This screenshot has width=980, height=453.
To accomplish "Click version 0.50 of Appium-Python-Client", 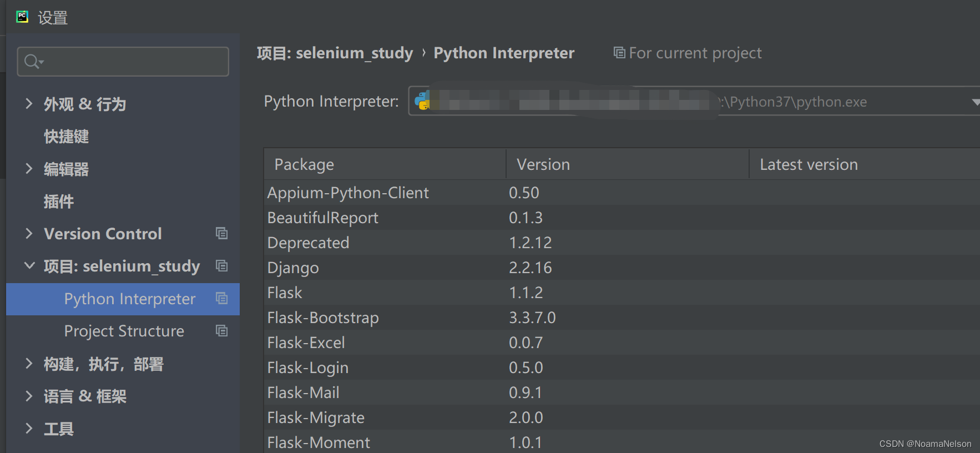I will tap(524, 193).
